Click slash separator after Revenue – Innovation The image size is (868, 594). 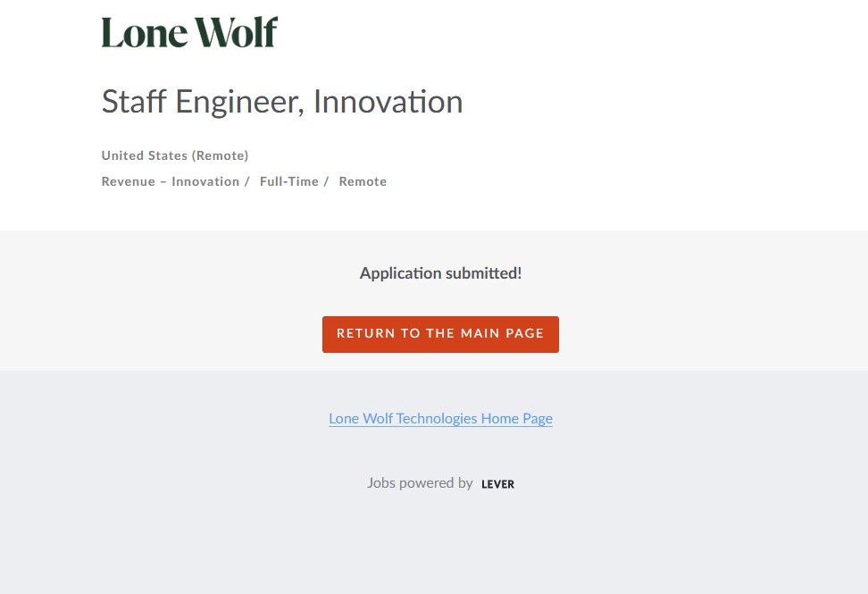[x=246, y=181]
